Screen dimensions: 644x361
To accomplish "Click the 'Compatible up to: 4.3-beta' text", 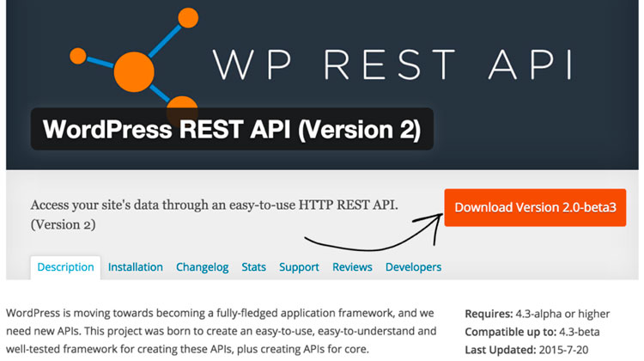I will pyautogui.click(x=532, y=333).
